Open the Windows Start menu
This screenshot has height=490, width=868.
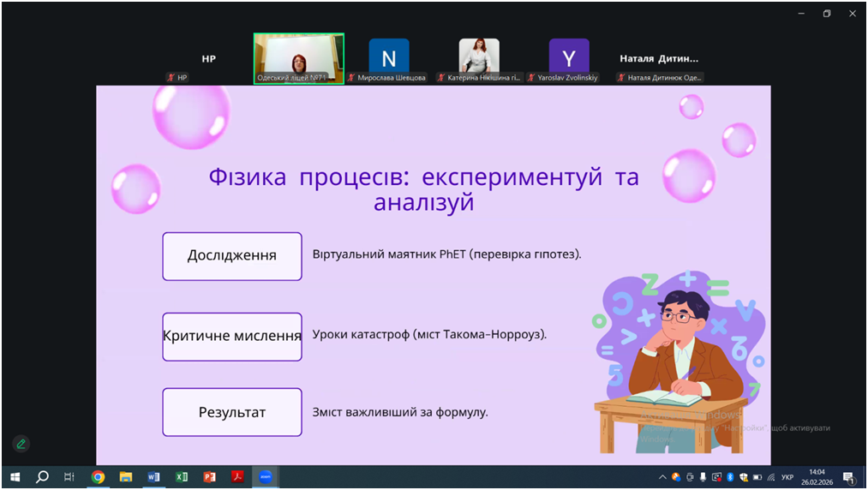click(15, 477)
